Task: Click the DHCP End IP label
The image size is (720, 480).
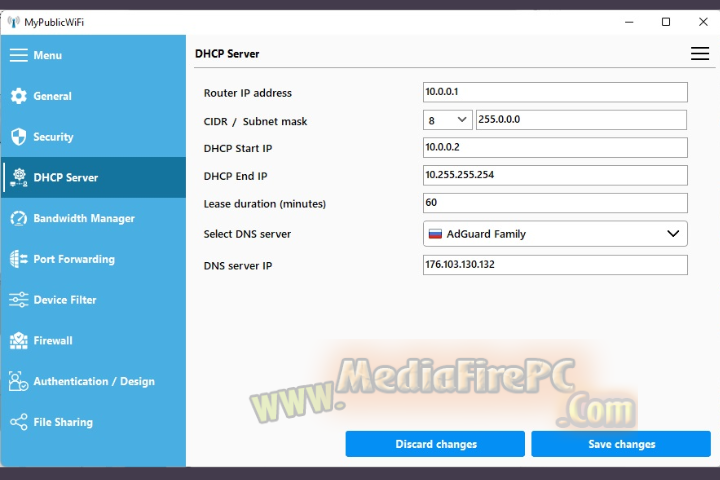Action: click(236, 176)
